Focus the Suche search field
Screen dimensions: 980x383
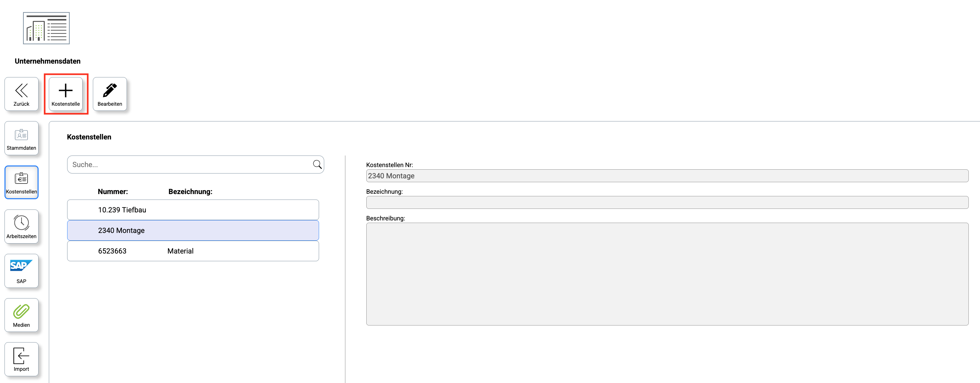point(190,164)
